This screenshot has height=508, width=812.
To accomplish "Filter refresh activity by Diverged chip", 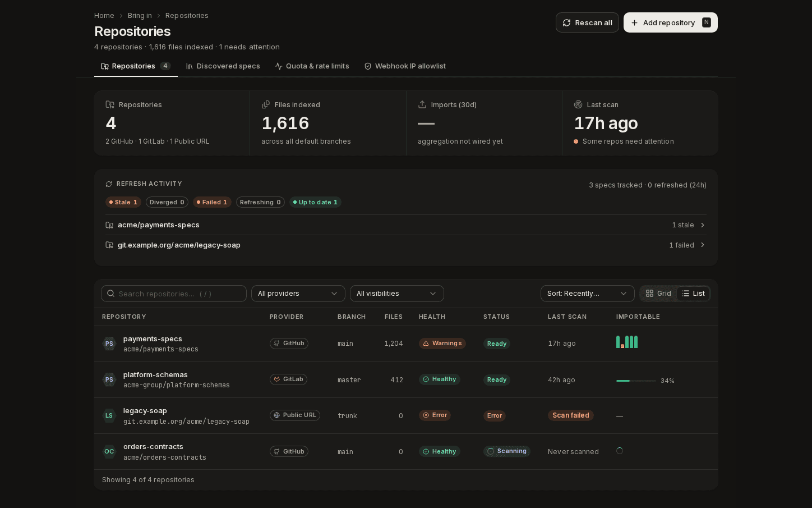I will [167, 202].
